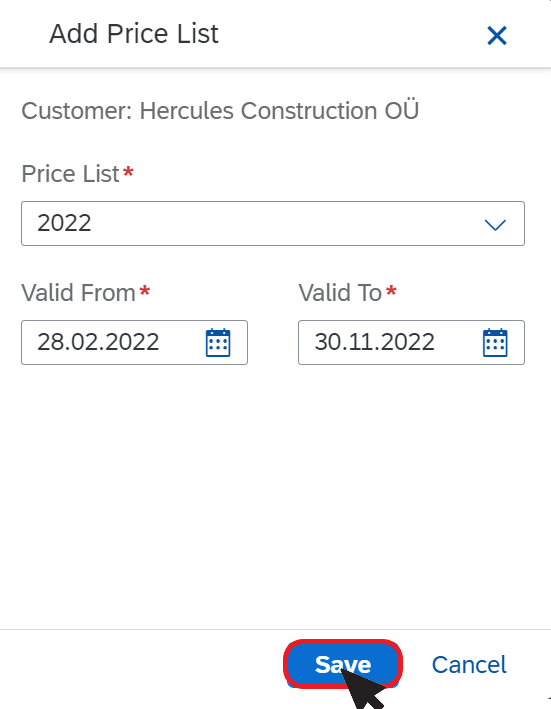The height and width of the screenshot is (709, 551).
Task: Click the red asterisk beside Valid To
Action: 391,290
